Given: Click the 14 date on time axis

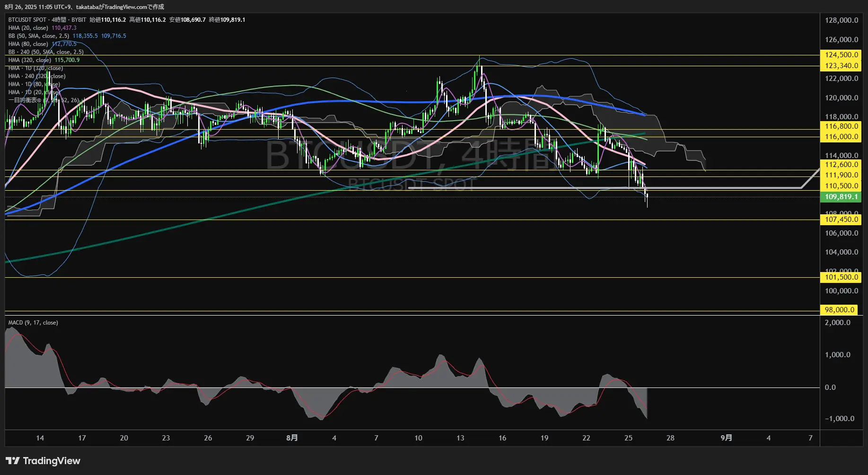Looking at the screenshot, I should (x=40, y=438).
